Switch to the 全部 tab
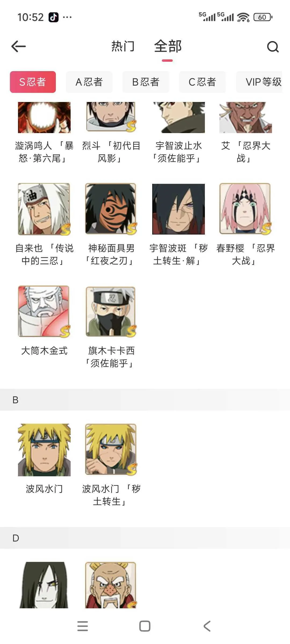 [168, 46]
